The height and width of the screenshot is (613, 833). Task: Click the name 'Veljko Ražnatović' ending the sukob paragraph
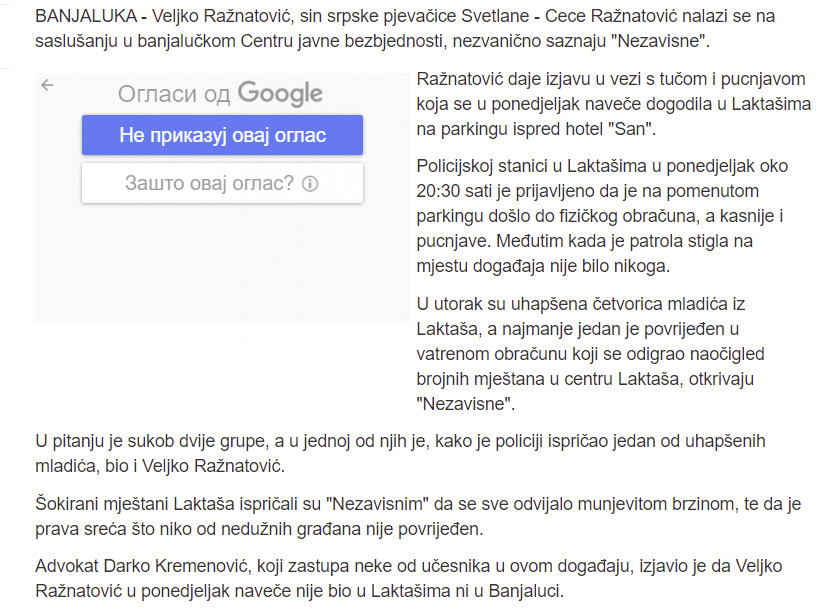coord(213,466)
